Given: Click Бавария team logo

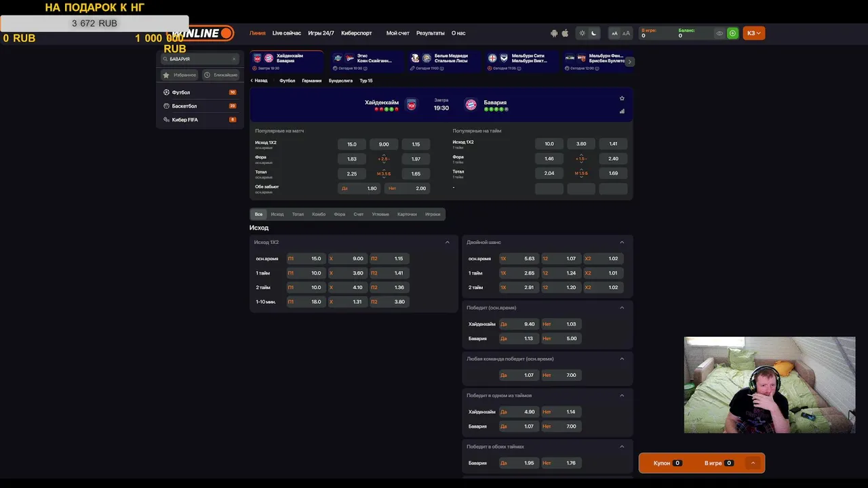Looking at the screenshot, I should click(x=471, y=104).
